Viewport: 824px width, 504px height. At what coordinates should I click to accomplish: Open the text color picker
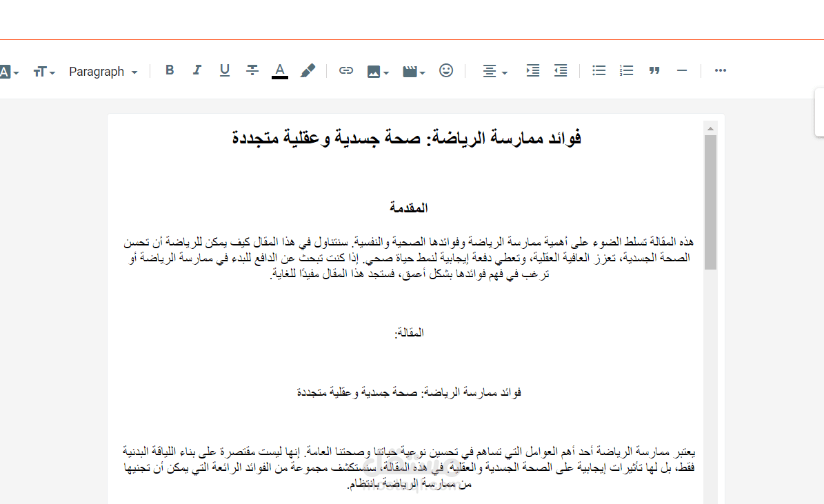click(279, 70)
